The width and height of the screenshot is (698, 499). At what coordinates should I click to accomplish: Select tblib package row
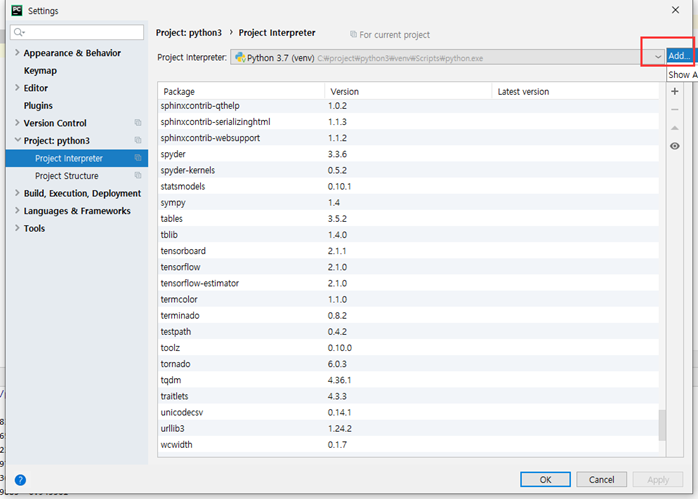tap(408, 235)
